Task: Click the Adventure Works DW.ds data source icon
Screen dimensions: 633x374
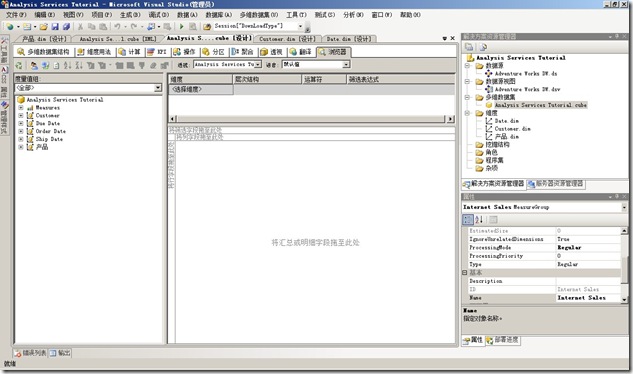Action: point(489,74)
